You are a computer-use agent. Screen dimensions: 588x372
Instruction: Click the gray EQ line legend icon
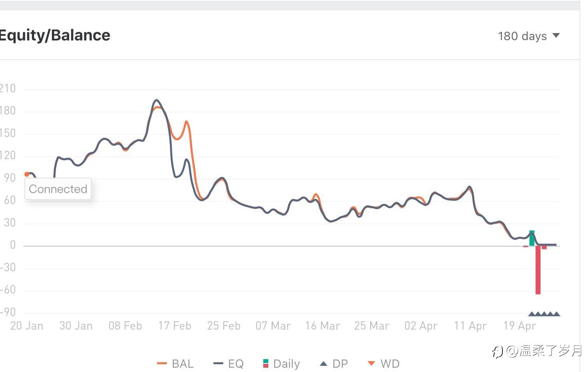tap(218, 363)
